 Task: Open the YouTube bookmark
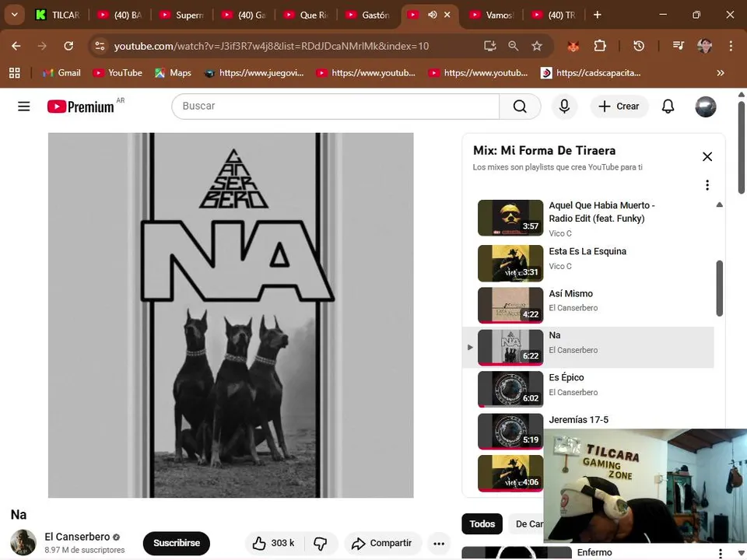tap(117, 73)
